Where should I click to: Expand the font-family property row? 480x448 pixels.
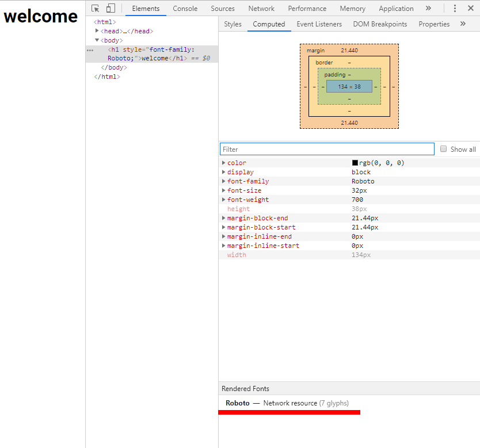224,181
